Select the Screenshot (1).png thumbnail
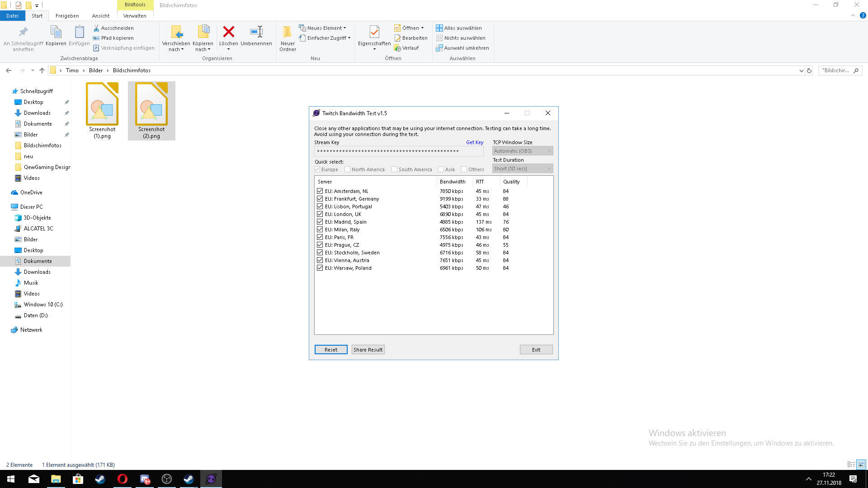 (102, 104)
